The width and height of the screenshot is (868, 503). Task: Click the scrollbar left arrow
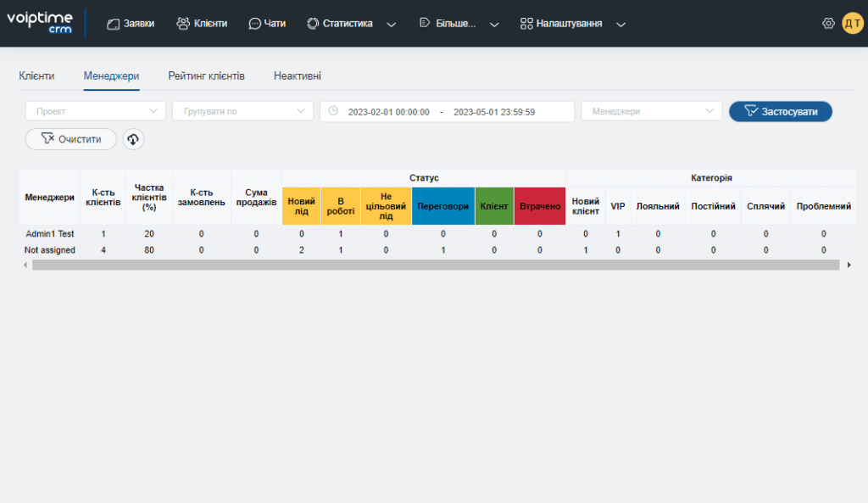pos(25,265)
